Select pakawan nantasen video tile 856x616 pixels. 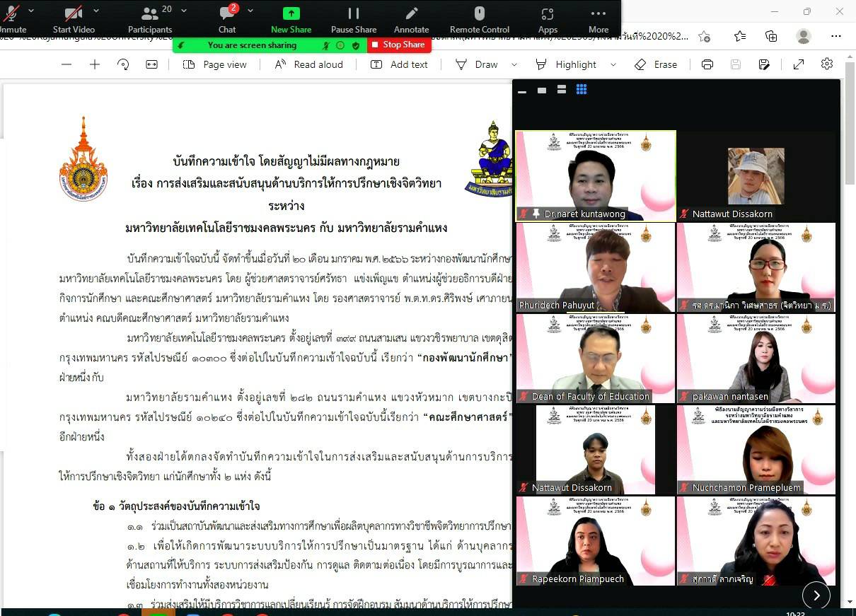pos(756,359)
